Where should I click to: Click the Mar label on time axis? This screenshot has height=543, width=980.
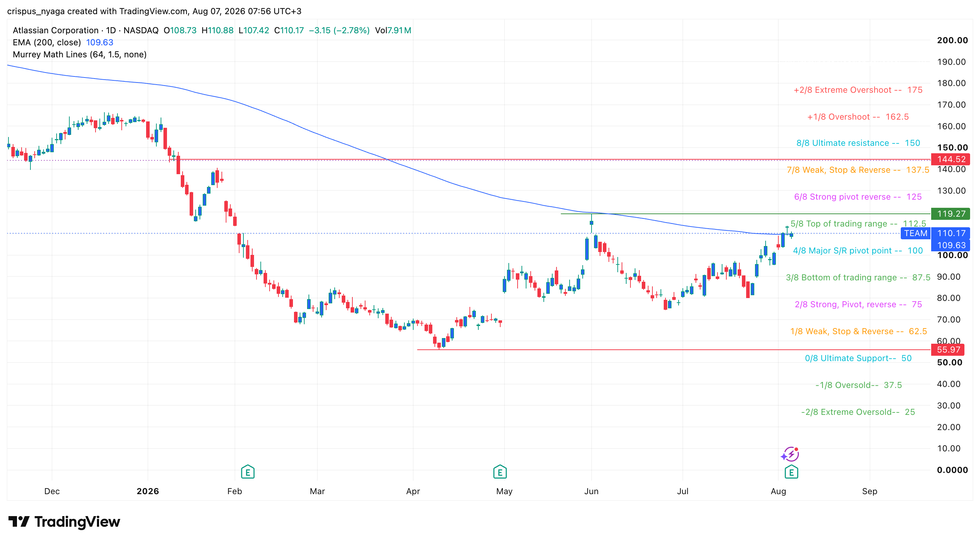317,491
